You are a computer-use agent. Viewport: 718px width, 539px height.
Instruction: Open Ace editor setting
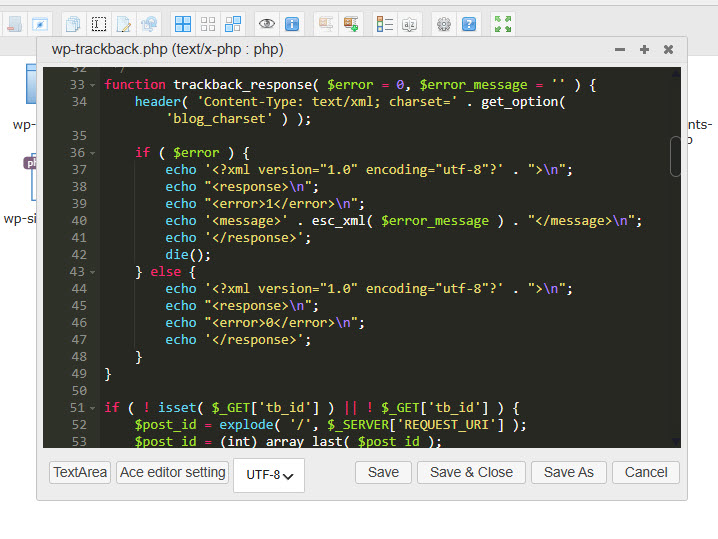pyautogui.click(x=173, y=472)
